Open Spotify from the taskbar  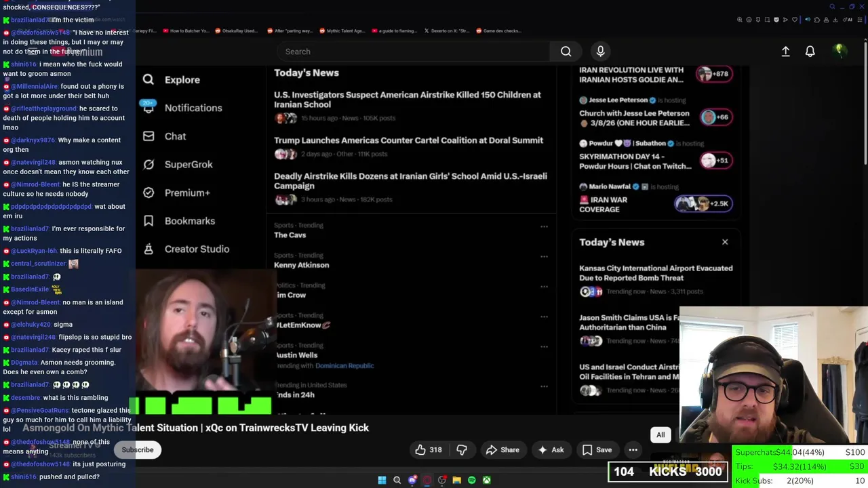pyautogui.click(x=471, y=480)
